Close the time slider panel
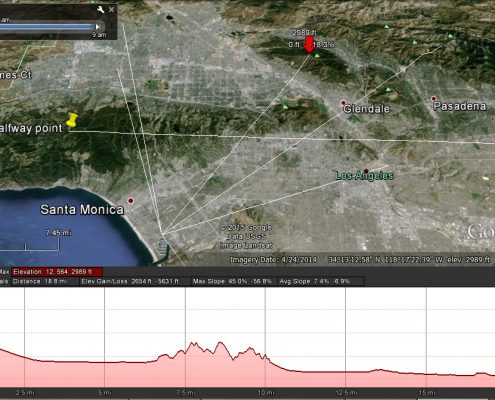 (111, 10)
